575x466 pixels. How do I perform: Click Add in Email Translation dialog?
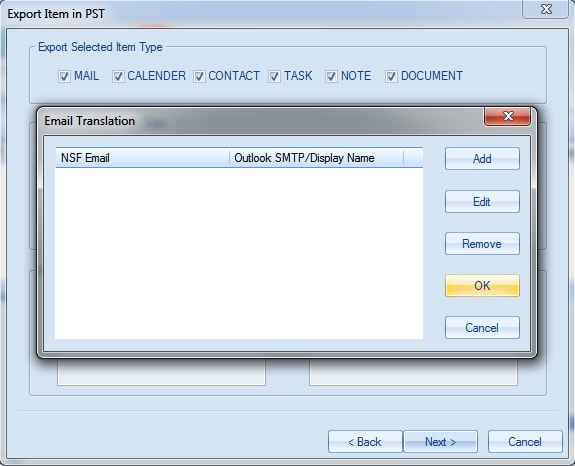click(x=482, y=159)
